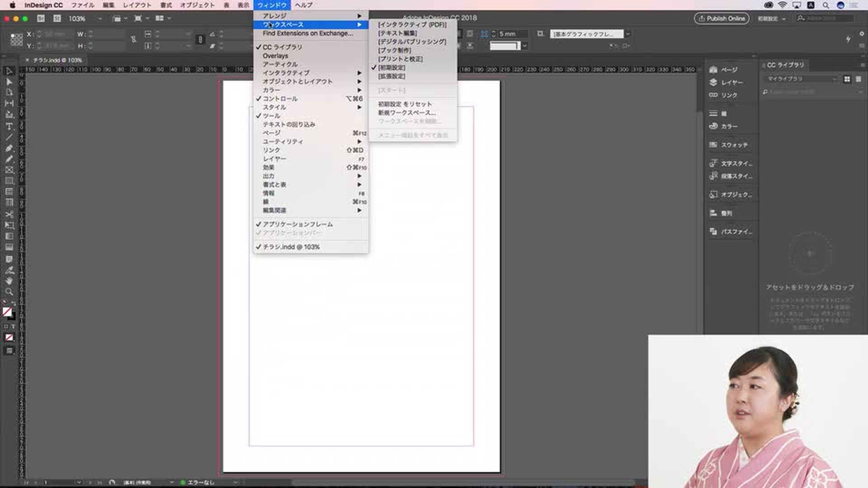868x488 pixels.
Task: Open the Swatches panel icon
Action: (728, 145)
